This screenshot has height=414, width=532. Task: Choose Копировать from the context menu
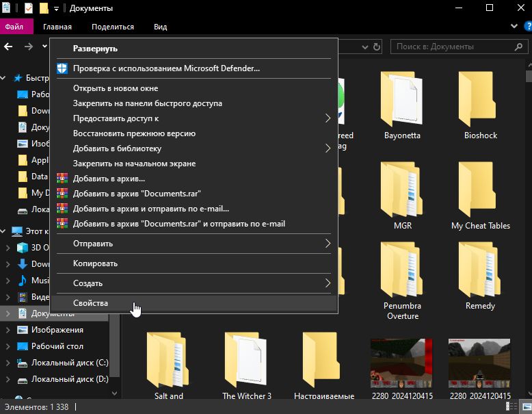coord(194,263)
